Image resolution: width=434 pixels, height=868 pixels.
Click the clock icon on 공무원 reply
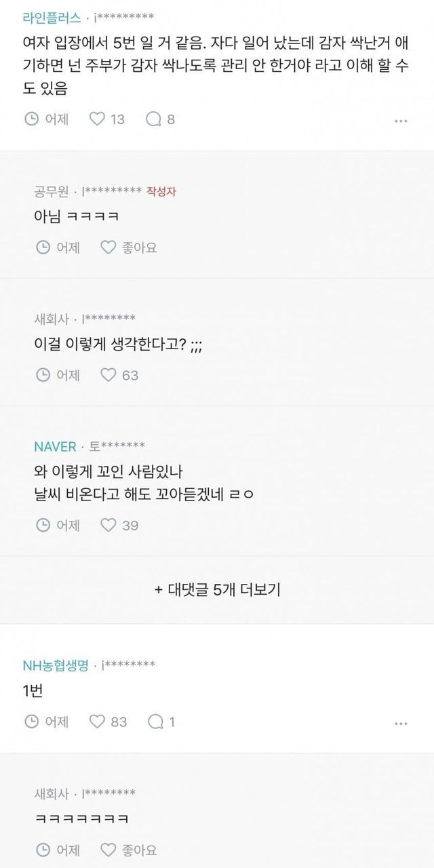(x=43, y=248)
